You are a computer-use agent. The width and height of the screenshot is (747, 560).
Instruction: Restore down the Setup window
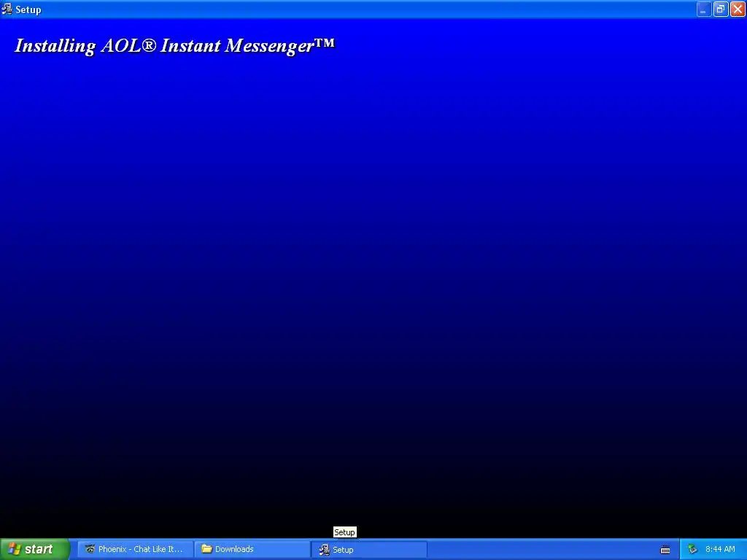pyautogui.click(x=721, y=9)
